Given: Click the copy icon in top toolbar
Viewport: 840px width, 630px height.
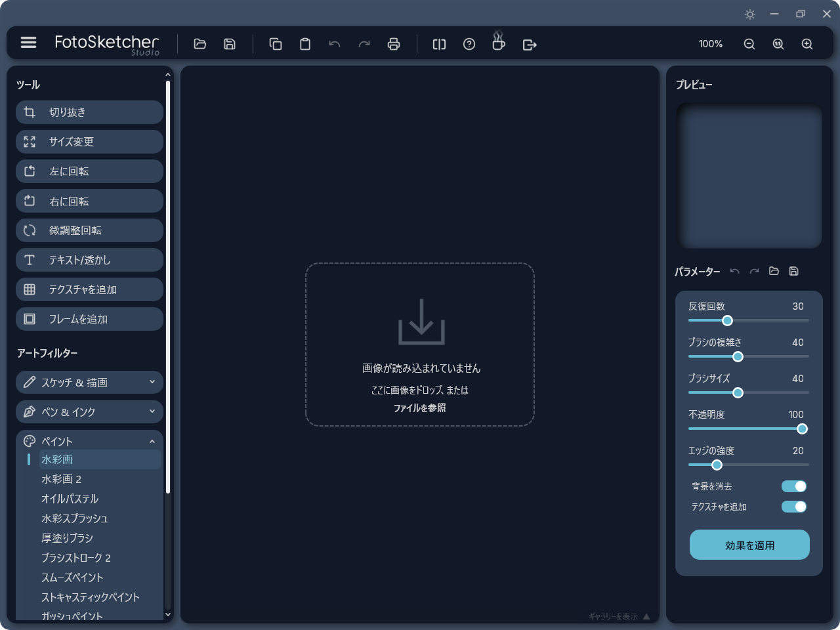Looking at the screenshot, I should point(276,44).
